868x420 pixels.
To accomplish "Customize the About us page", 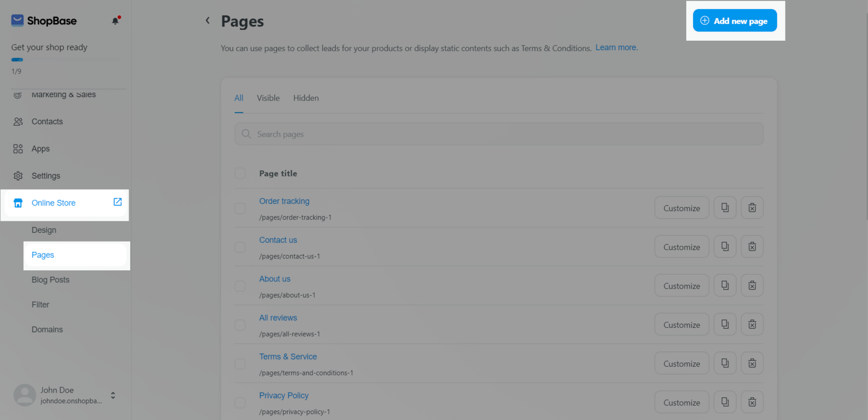I will 682,285.
